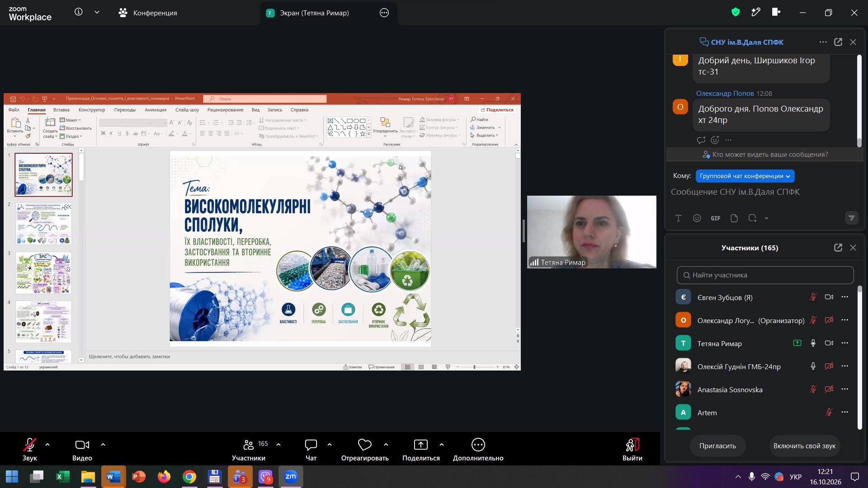
Task: Pop out the chat panel
Action: point(838,42)
